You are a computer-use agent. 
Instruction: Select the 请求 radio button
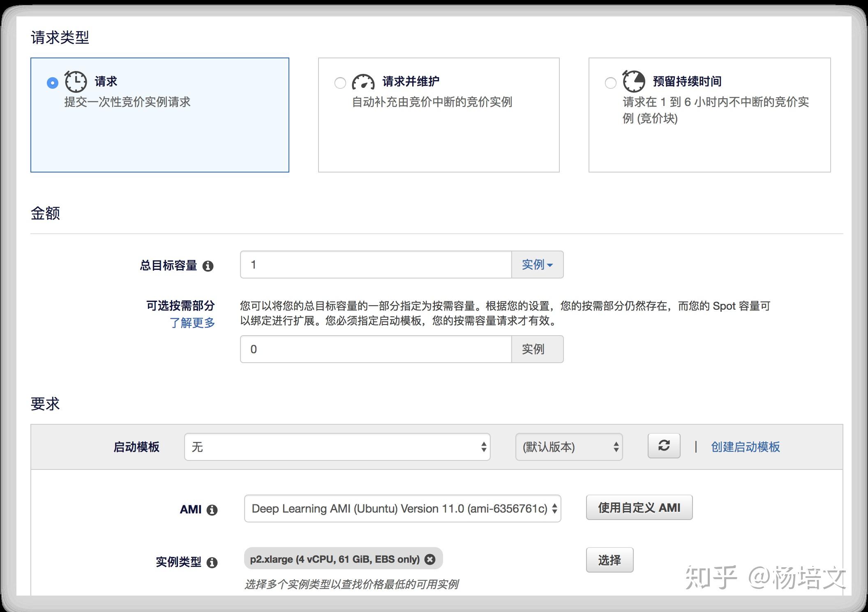click(x=53, y=83)
